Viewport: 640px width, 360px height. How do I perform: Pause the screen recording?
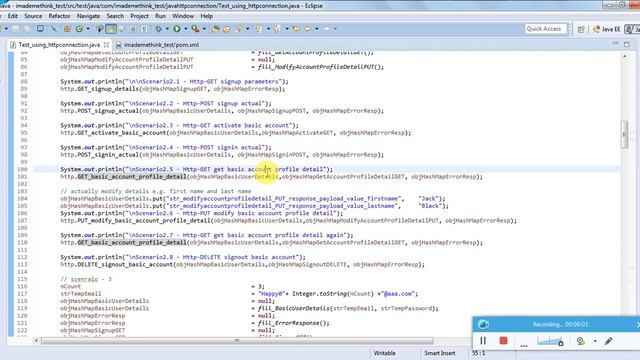(483, 340)
